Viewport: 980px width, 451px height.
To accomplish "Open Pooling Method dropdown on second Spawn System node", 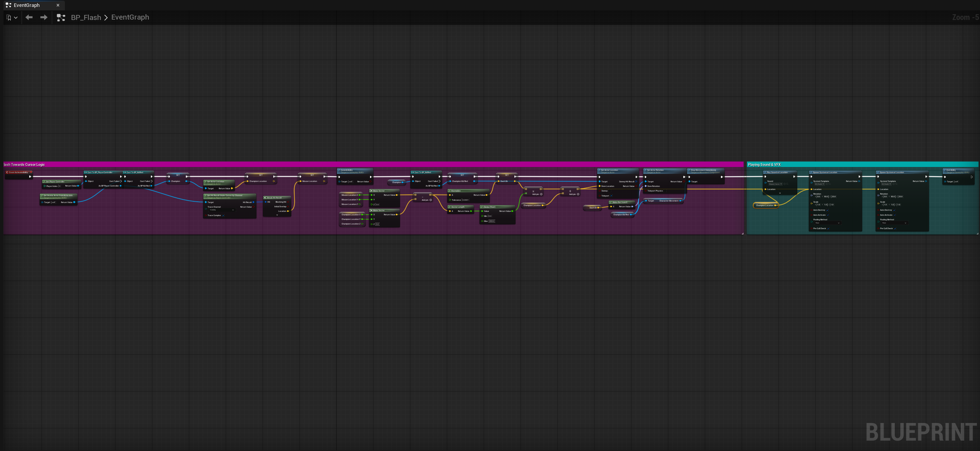I will (x=894, y=223).
